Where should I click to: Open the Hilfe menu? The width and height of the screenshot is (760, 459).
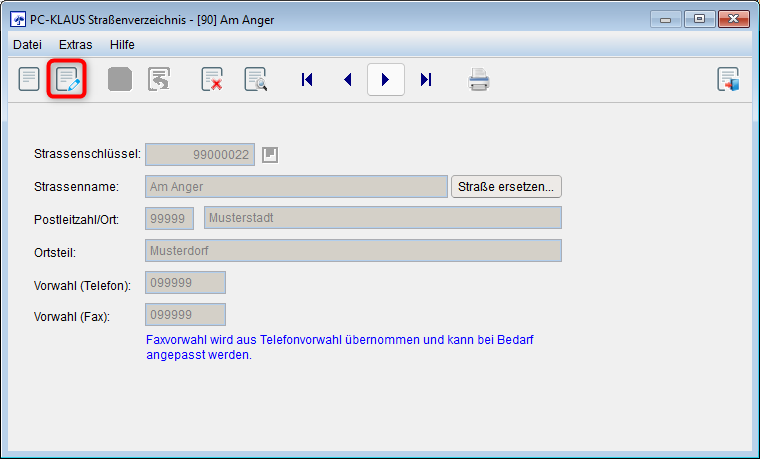(122, 44)
